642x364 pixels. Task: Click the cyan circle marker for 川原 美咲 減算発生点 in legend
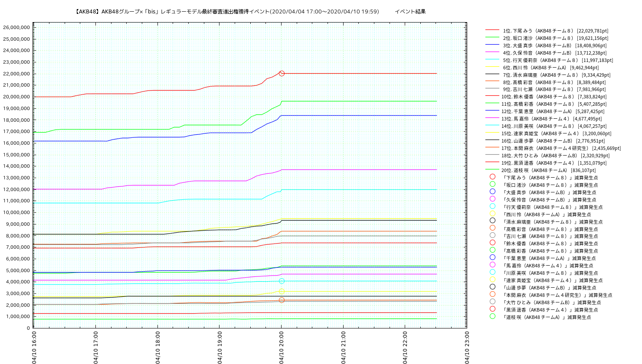[x=492, y=272]
